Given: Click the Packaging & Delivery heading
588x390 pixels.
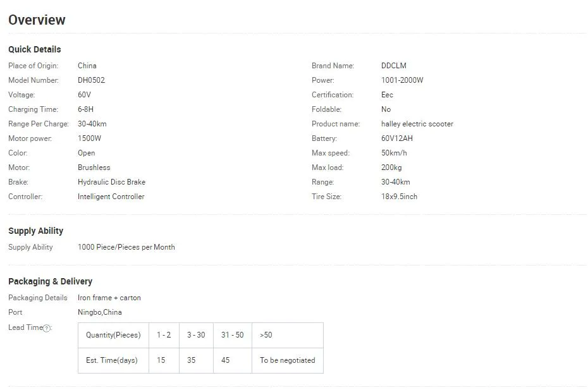Looking at the screenshot, I should pos(50,281).
